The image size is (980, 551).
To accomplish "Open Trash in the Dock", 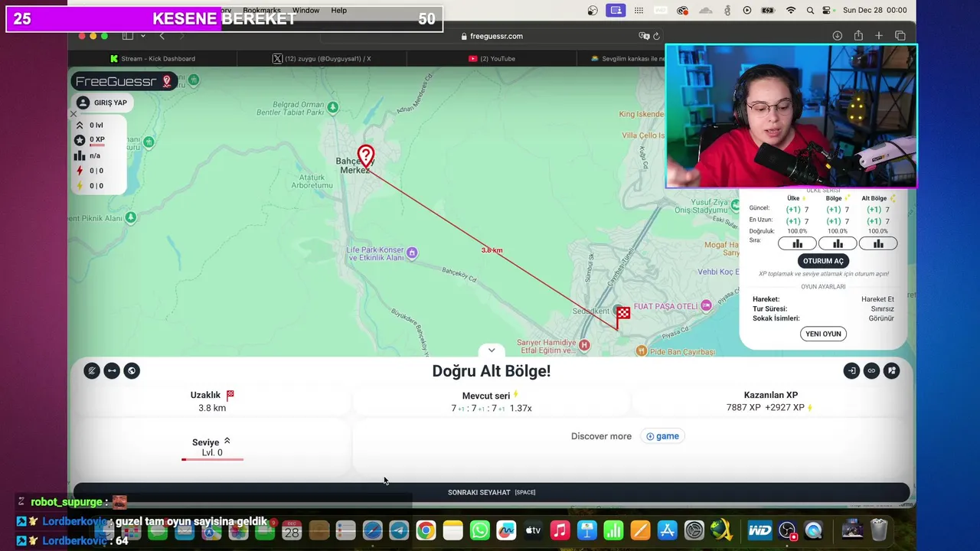I will coord(879,530).
